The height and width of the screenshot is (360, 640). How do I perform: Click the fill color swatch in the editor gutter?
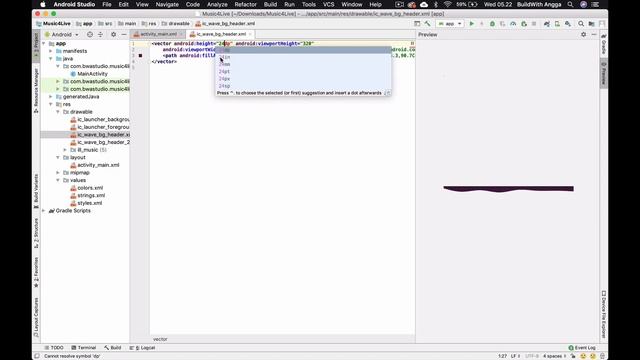tap(140, 56)
